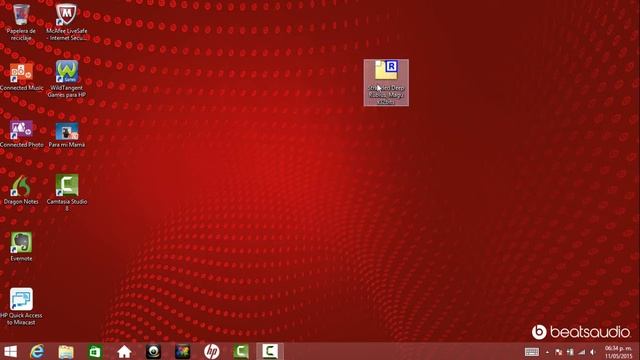Open the volume speaker tray icon
The width and height of the screenshot is (640, 360).
point(593,352)
